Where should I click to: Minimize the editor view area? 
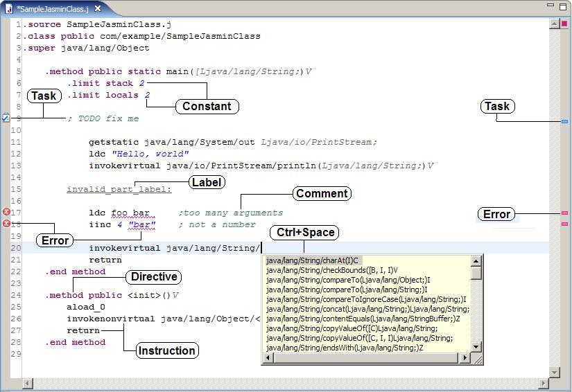point(551,6)
